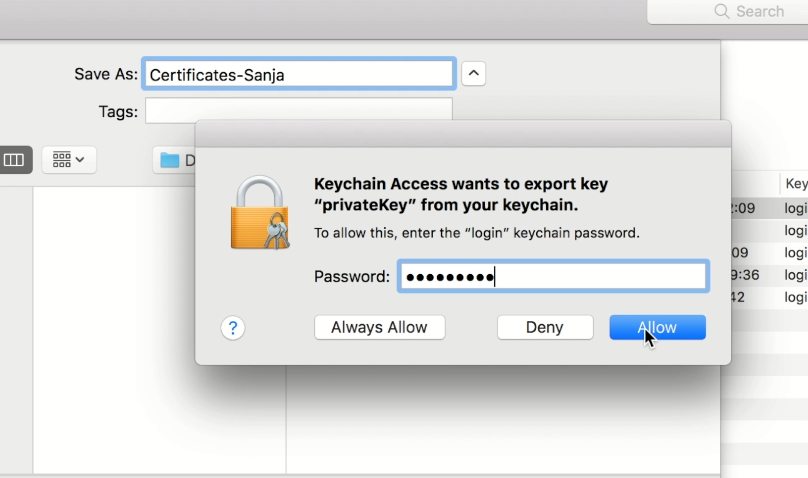
Task: Select the row ending in 42
Action: point(769,297)
